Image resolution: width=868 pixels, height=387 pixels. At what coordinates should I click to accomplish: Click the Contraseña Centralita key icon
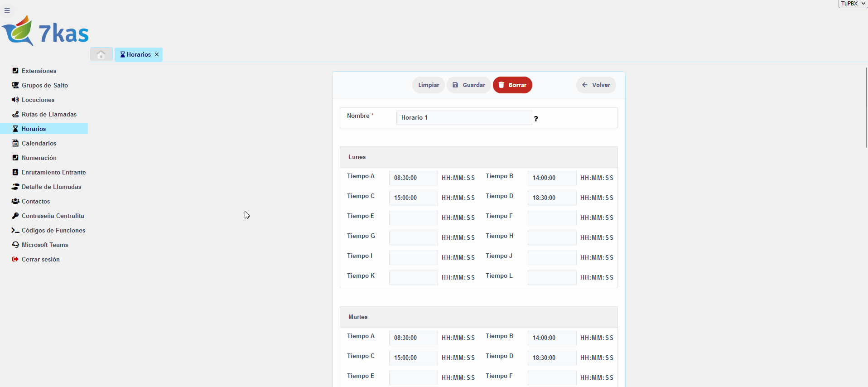[15, 216]
